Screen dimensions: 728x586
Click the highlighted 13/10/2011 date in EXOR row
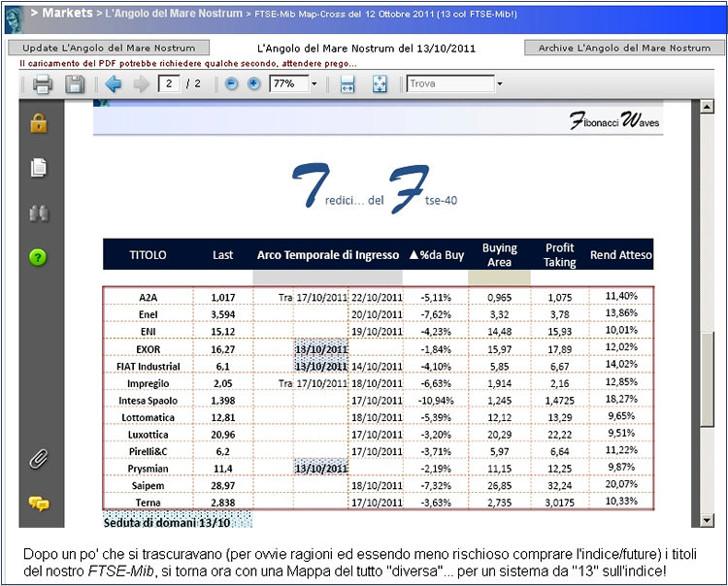click(x=321, y=349)
